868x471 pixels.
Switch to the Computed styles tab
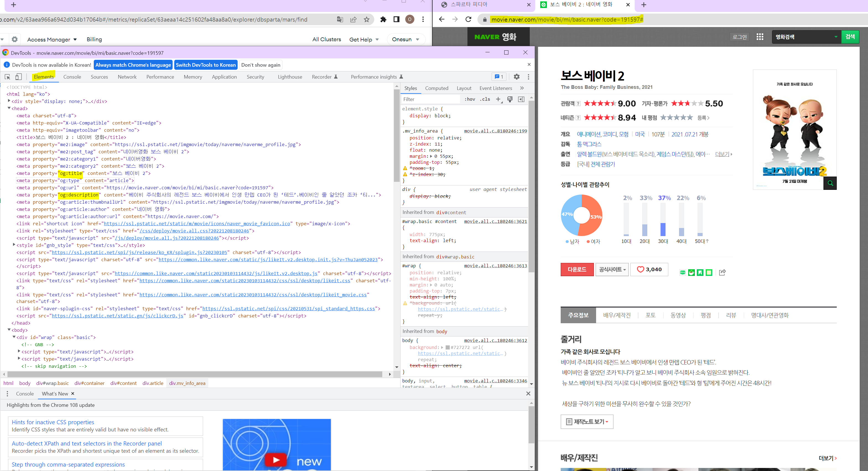tap(437, 88)
